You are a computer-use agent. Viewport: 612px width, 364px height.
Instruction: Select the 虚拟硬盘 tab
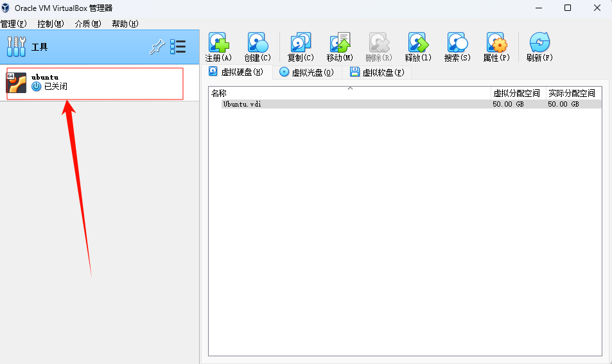pos(236,72)
